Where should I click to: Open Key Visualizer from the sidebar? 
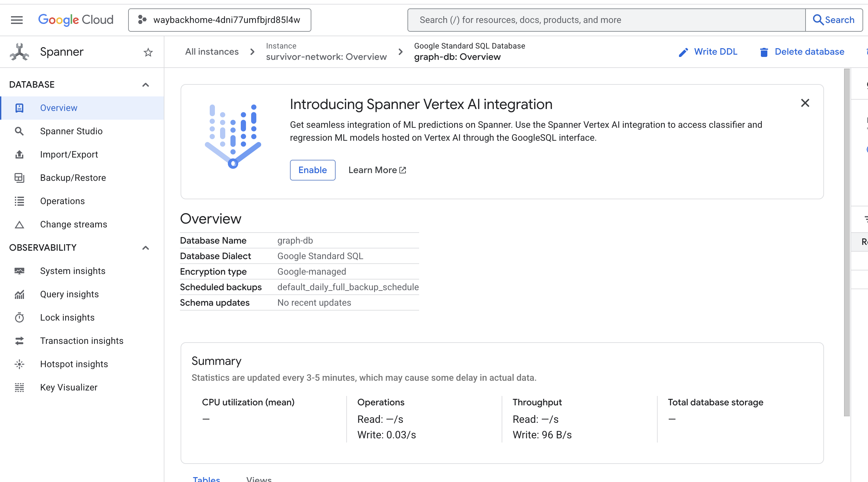(x=68, y=387)
